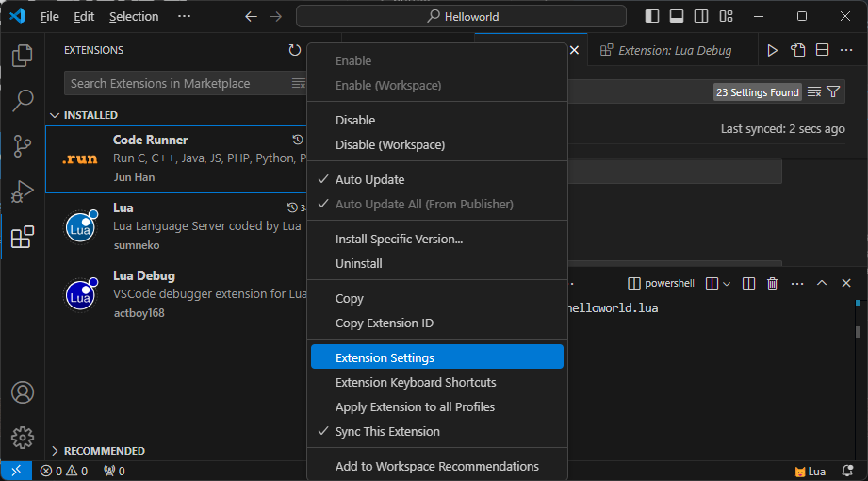Viewport: 868px width, 481px height.
Task: Clear the settings search input icon
Action: click(813, 92)
